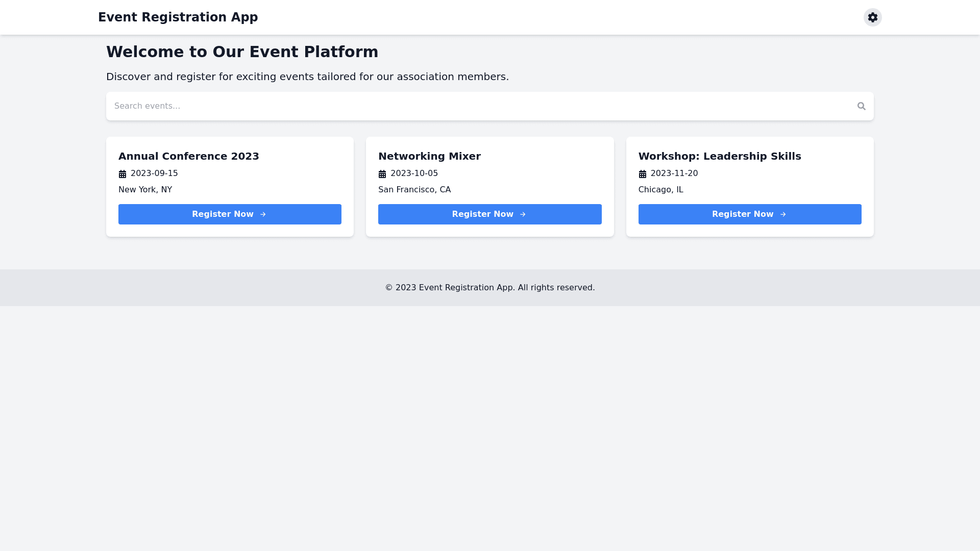The width and height of the screenshot is (980, 551).
Task: Select the Networking Mixer event title
Action: pos(429,156)
